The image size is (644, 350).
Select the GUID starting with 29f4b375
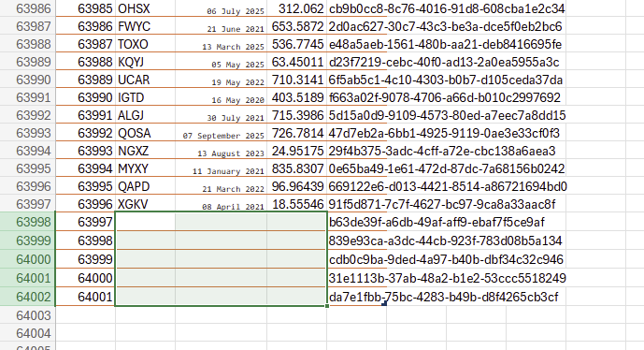pos(442,151)
